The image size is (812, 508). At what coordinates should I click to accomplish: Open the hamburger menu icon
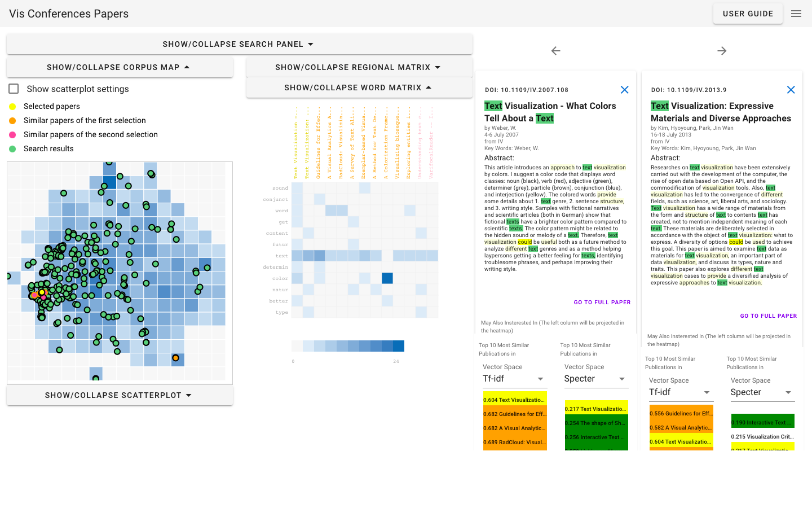[x=796, y=14]
